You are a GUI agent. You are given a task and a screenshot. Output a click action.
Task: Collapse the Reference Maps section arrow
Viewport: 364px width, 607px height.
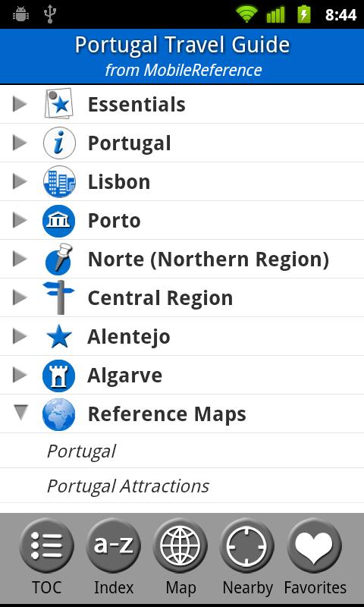pyautogui.click(x=20, y=413)
